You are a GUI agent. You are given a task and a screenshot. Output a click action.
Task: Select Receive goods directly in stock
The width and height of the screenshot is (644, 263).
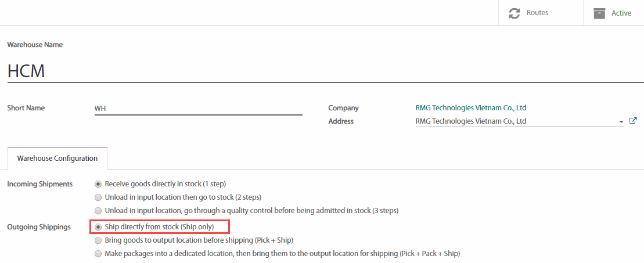pos(98,184)
